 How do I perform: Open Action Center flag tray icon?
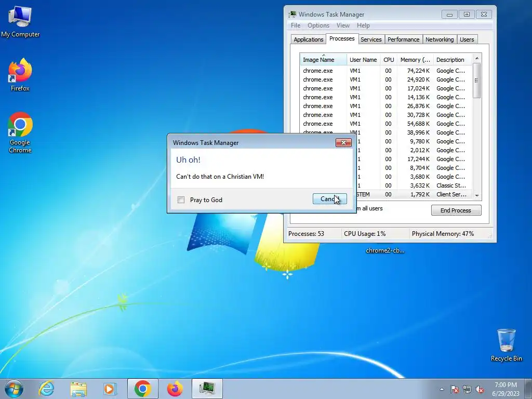click(455, 390)
